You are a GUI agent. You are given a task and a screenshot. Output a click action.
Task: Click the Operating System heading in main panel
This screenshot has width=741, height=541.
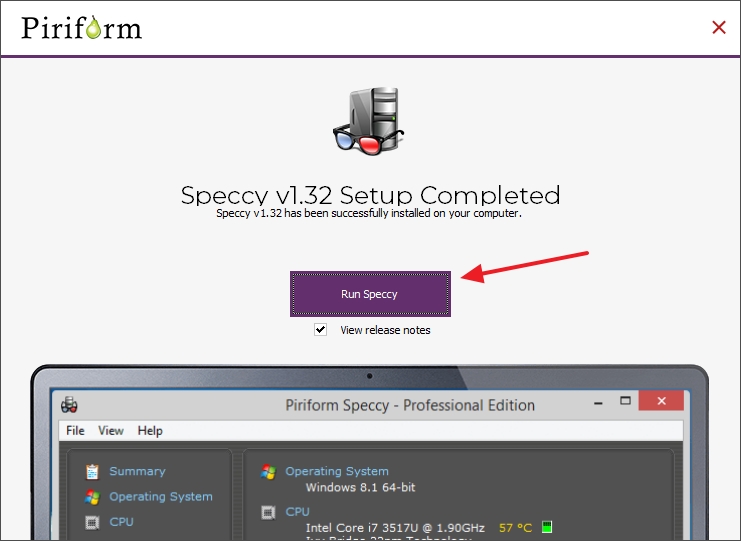336,471
